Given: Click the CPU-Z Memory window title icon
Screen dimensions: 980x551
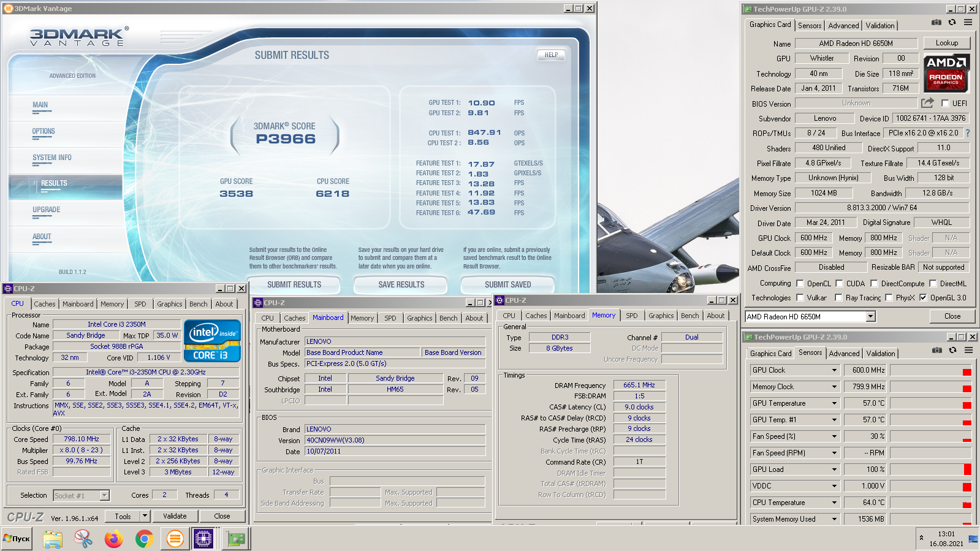Looking at the screenshot, I should pyautogui.click(x=499, y=300).
